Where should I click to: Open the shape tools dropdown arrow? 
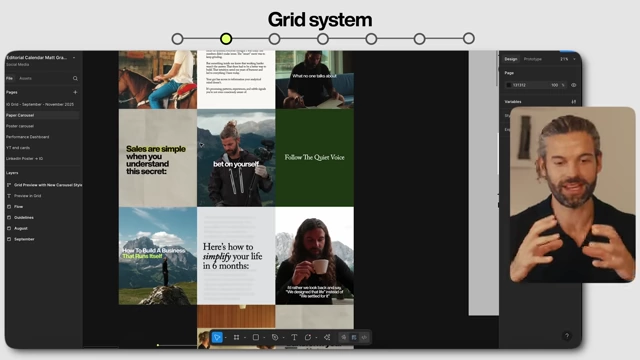click(x=264, y=338)
